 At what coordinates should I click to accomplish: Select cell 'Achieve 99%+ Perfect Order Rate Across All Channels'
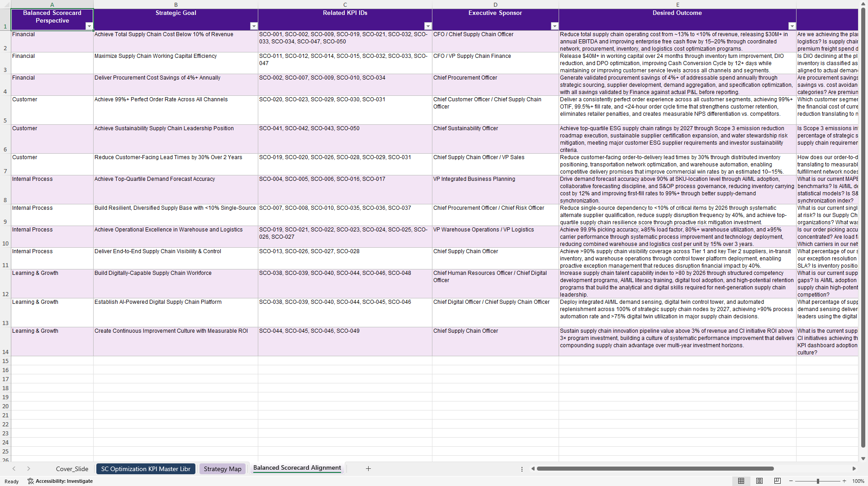175,110
